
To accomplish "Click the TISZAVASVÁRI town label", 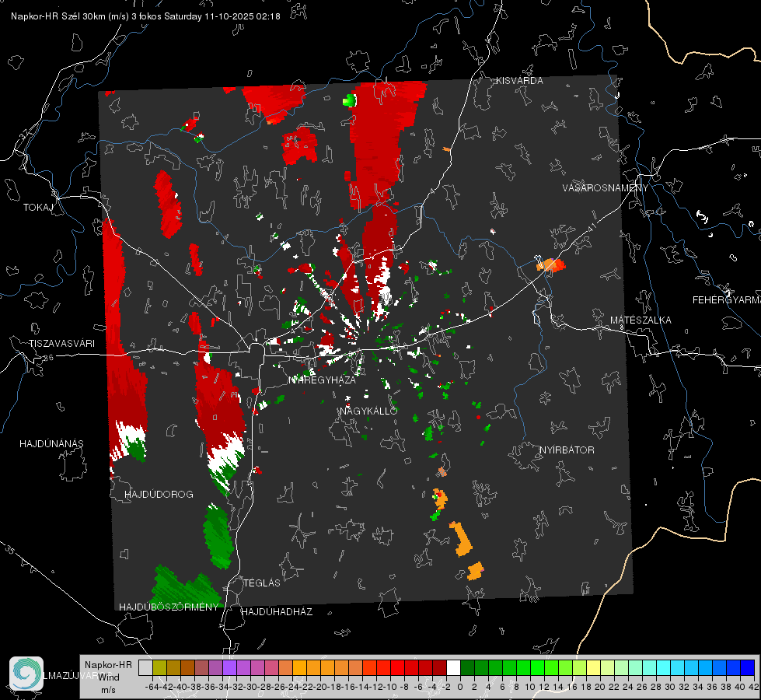I will tap(61, 344).
